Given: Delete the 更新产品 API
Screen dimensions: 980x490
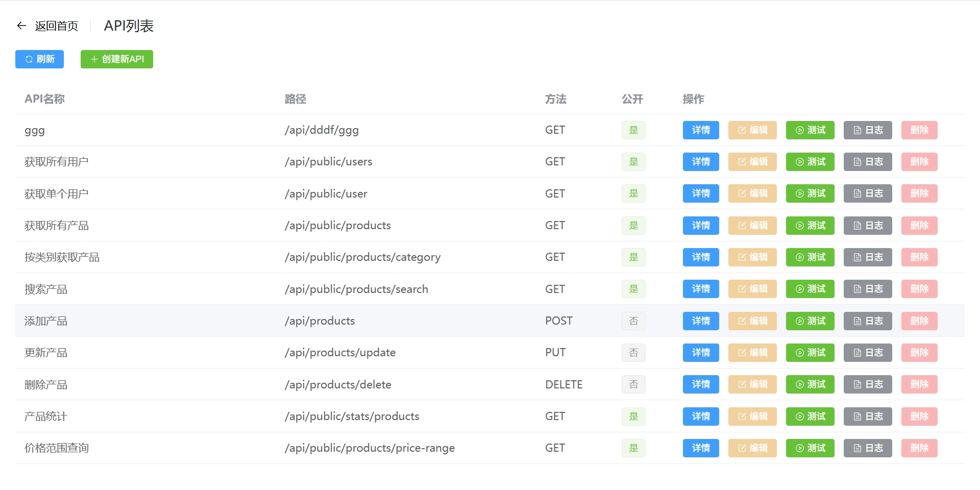Looking at the screenshot, I should 919,353.
